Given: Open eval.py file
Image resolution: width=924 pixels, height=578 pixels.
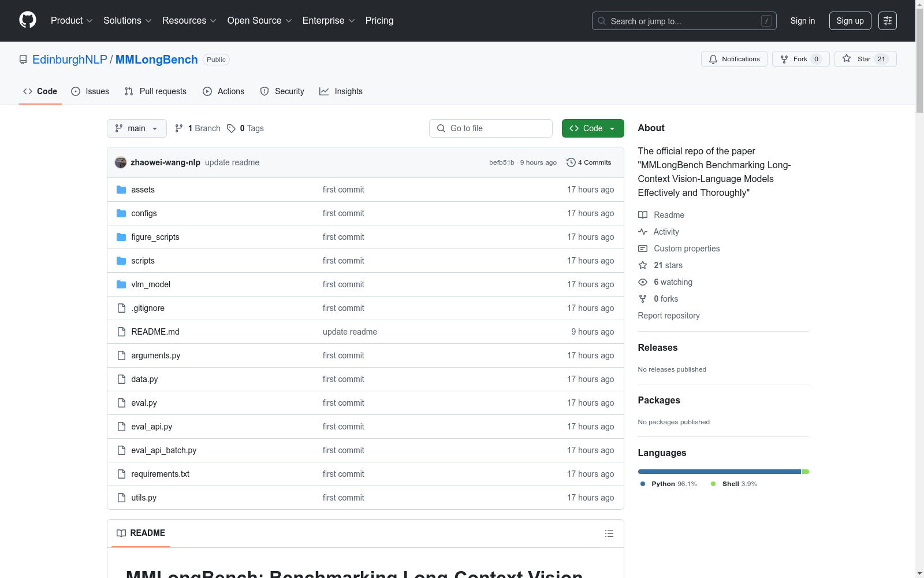Looking at the screenshot, I should click(x=144, y=403).
